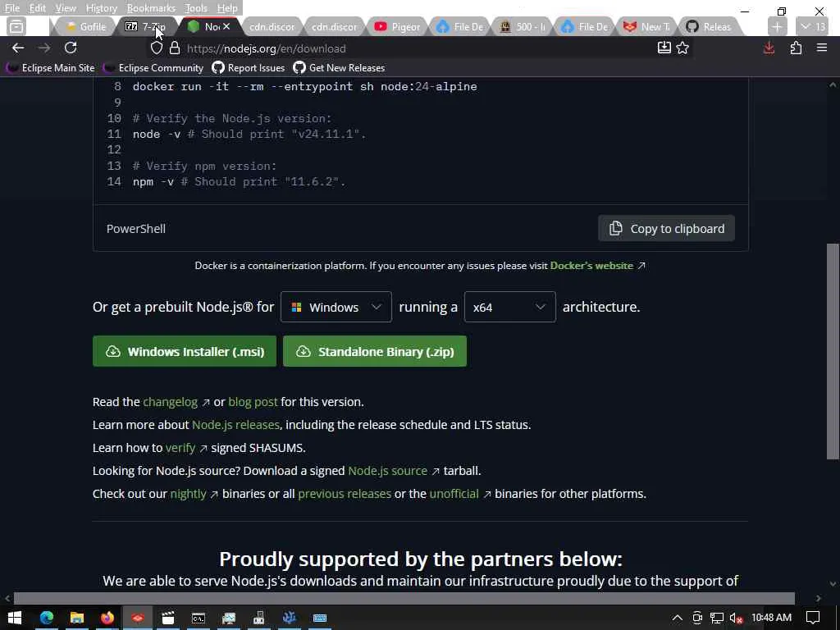Open the tracking protection shield icon
Viewport: 840px width, 630px height.
coord(156,48)
